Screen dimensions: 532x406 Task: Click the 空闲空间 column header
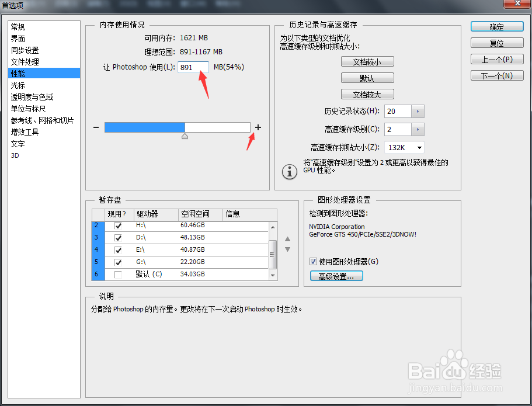[x=200, y=214]
